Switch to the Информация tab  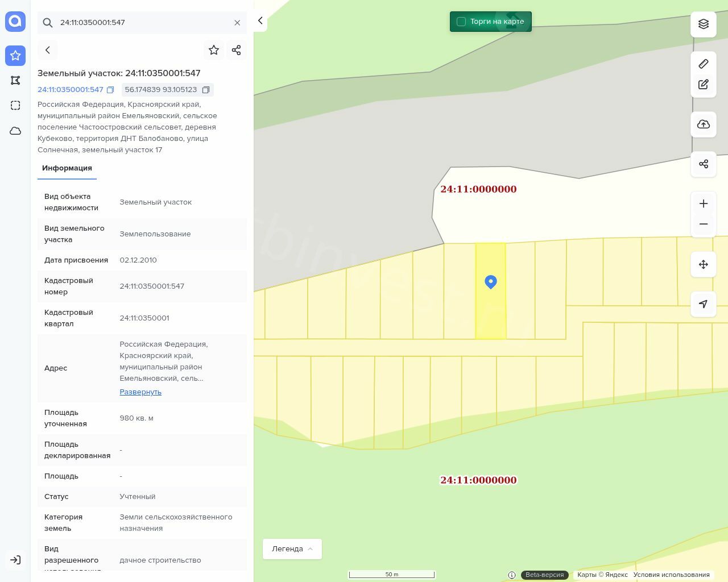click(67, 168)
